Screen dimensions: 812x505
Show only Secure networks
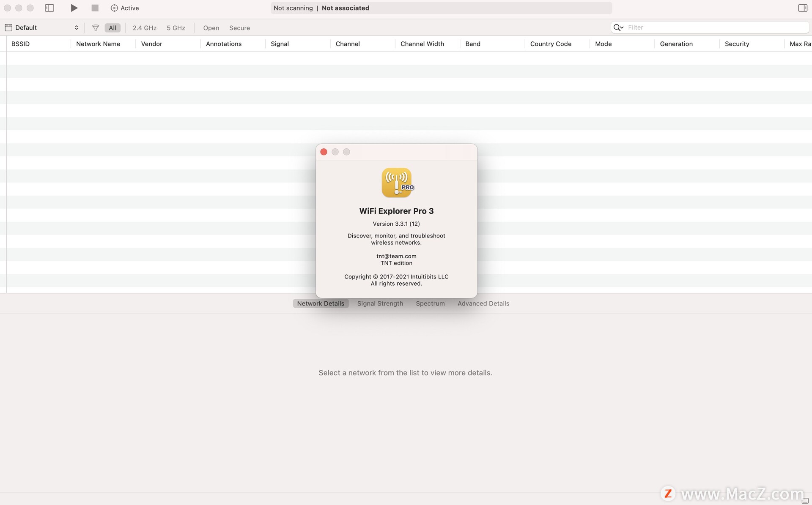click(x=239, y=28)
